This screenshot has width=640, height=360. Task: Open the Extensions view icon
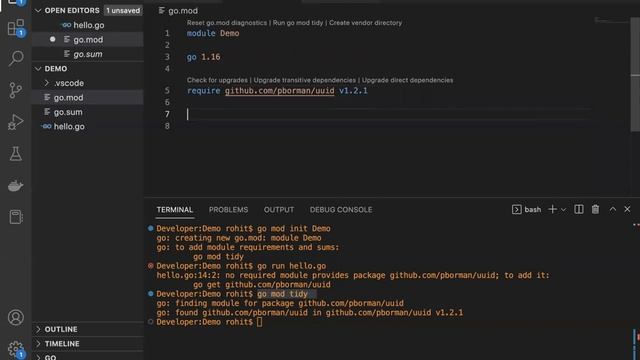pos(16,27)
